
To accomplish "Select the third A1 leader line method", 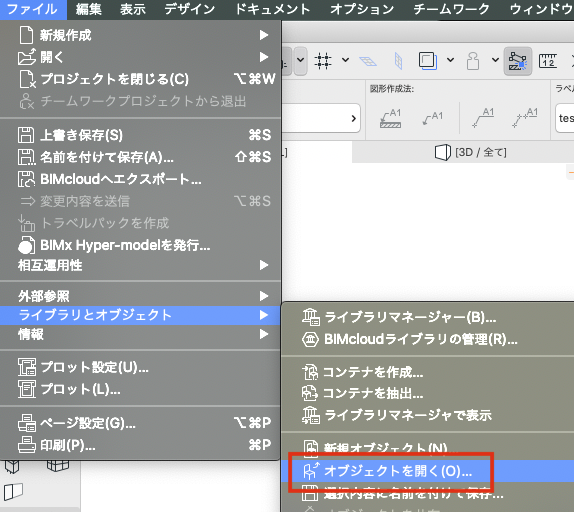I will pos(483,117).
